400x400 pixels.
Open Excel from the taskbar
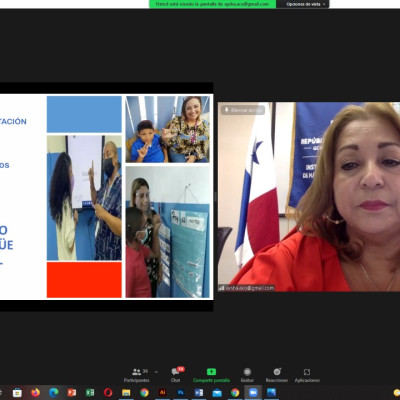point(90,393)
